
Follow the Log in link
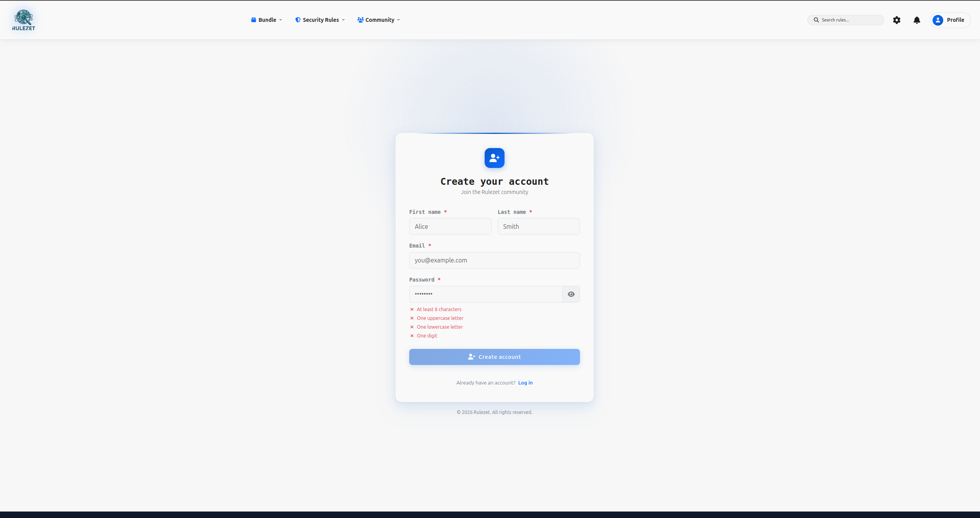[x=525, y=383]
